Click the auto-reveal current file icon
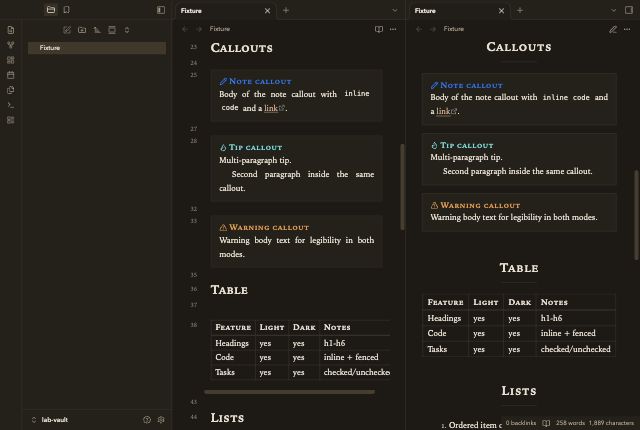Image resolution: width=640 pixels, height=430 pixels. click(x=112, y=30)
